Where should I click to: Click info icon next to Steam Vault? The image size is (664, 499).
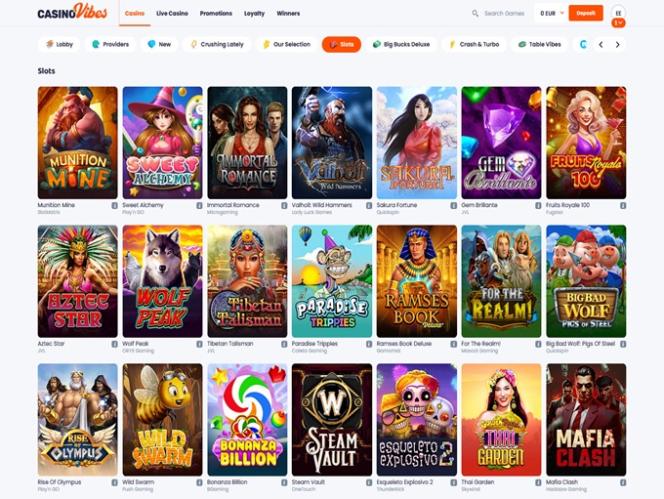[x=369, y=482]
